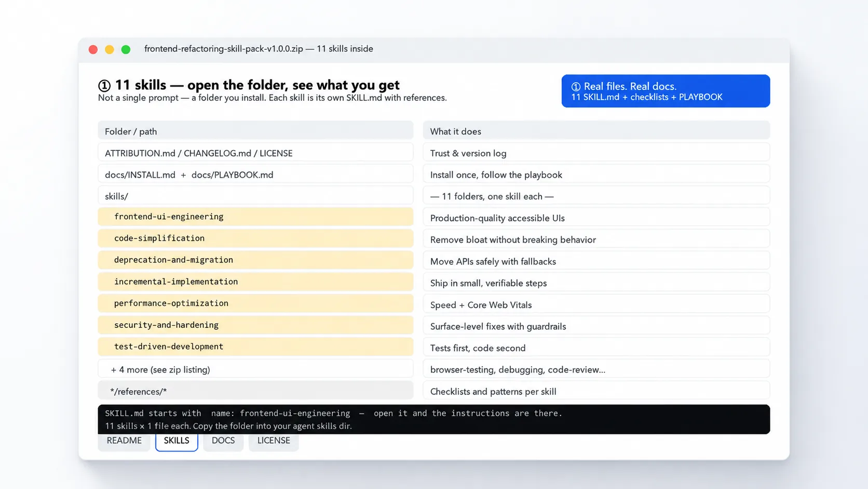868x489 pixels.
Task: Click 'Ship in small, verifiable steps' description
Action: point(596,283)
